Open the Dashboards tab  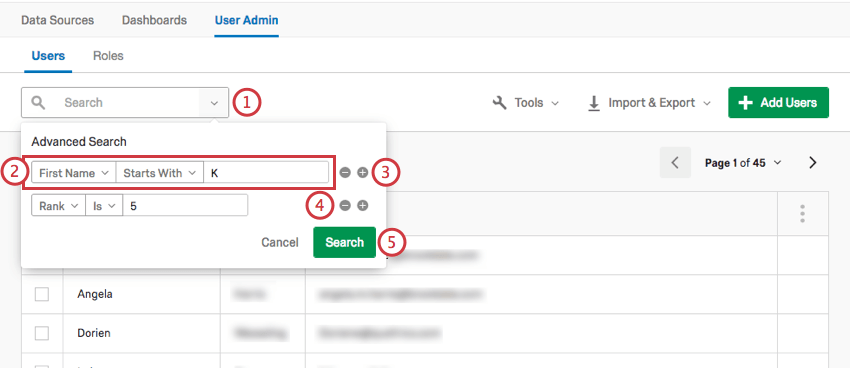(154, 21)
